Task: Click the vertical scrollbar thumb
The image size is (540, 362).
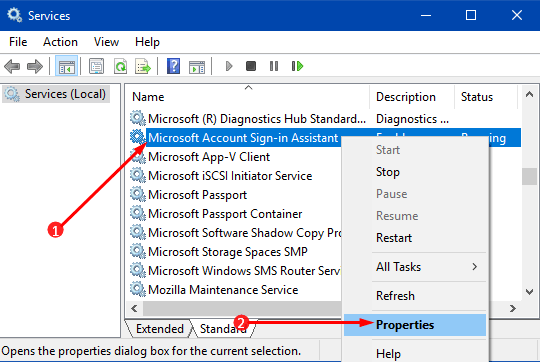Action: 529,176
